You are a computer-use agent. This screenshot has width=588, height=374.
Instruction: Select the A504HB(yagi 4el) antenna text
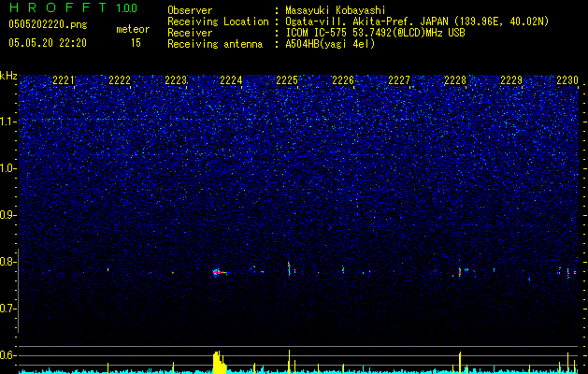tap(330, 44)
